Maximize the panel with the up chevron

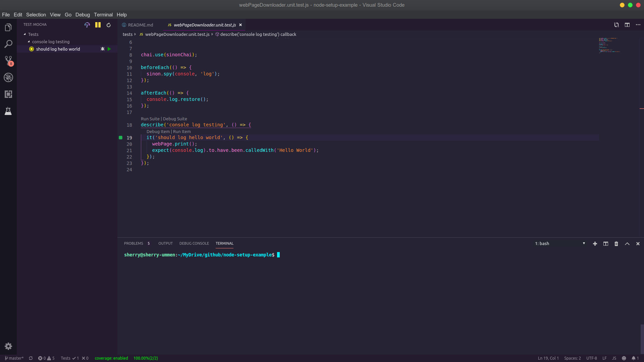click(x=627, y=244)
